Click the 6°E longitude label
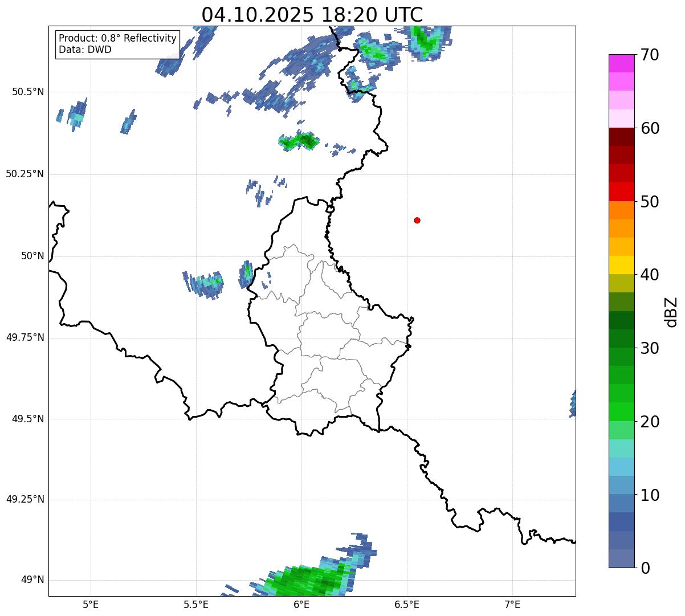 [x=301, y=605]
